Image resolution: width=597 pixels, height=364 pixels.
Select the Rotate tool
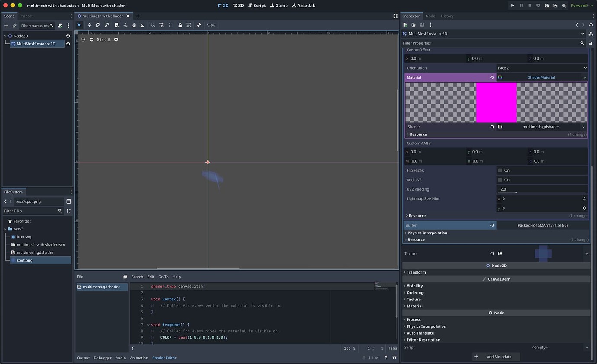(x=98, y=25)
